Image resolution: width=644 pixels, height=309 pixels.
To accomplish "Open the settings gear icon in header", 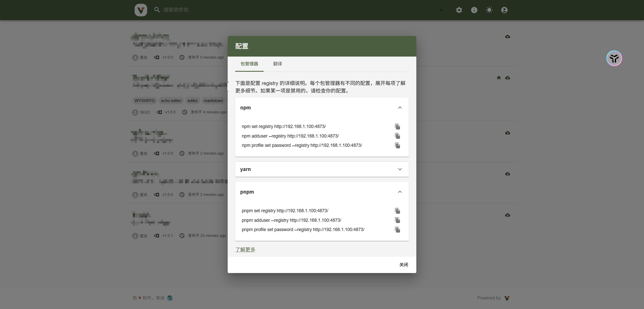I will 459,10.
